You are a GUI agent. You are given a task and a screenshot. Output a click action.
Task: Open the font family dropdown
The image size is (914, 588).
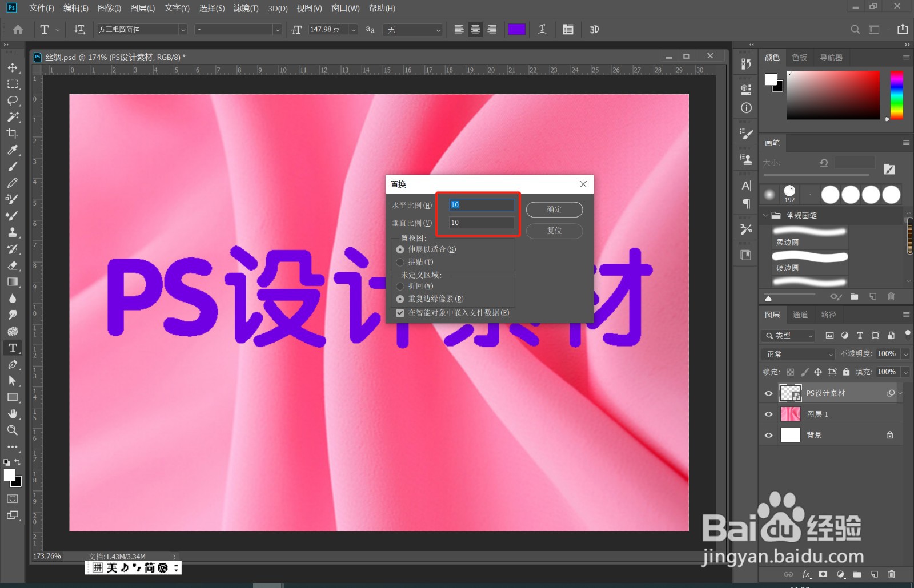[x=183, y=29]
